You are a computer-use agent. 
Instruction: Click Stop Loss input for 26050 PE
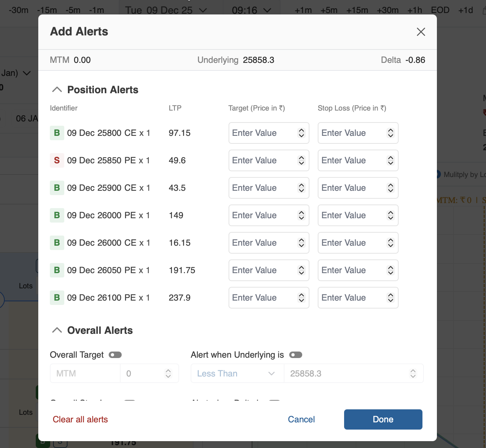click(x=352, y=270)
